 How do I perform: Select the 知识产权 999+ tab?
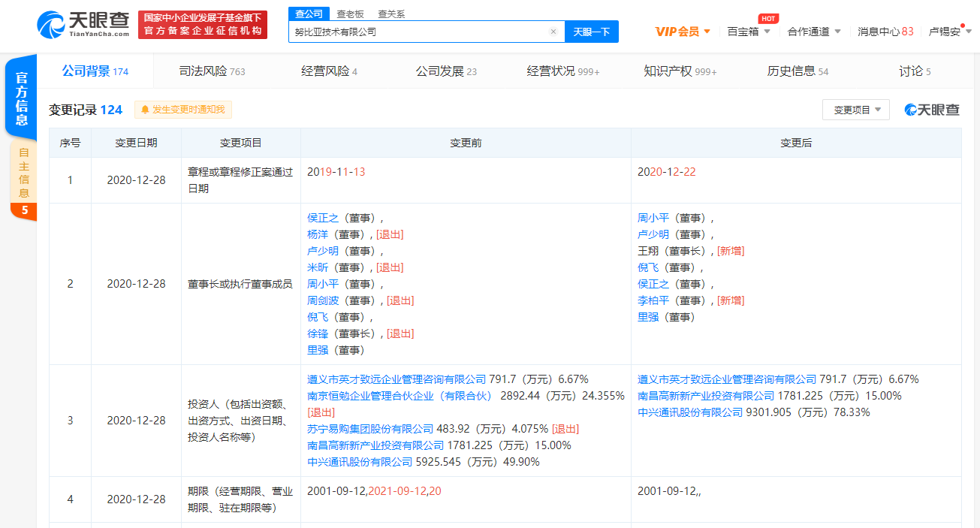pos(680,71)
